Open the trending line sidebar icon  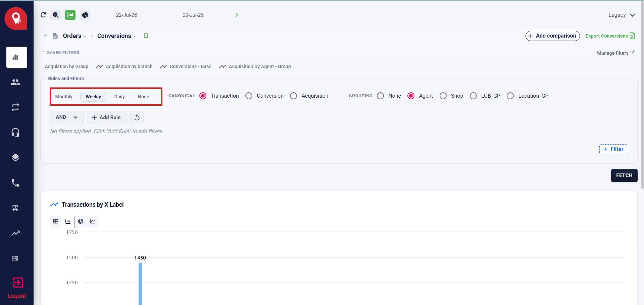(15, 233)
